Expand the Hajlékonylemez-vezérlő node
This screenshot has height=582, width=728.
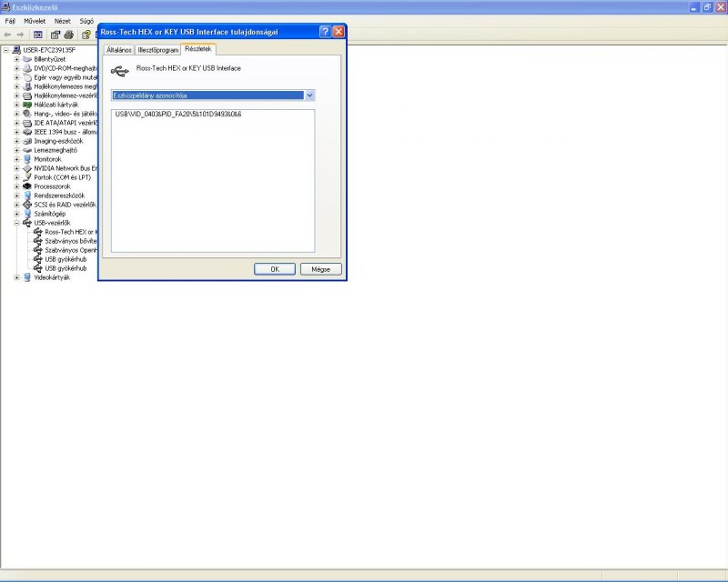pyautogui.click(x=16, y=95)
